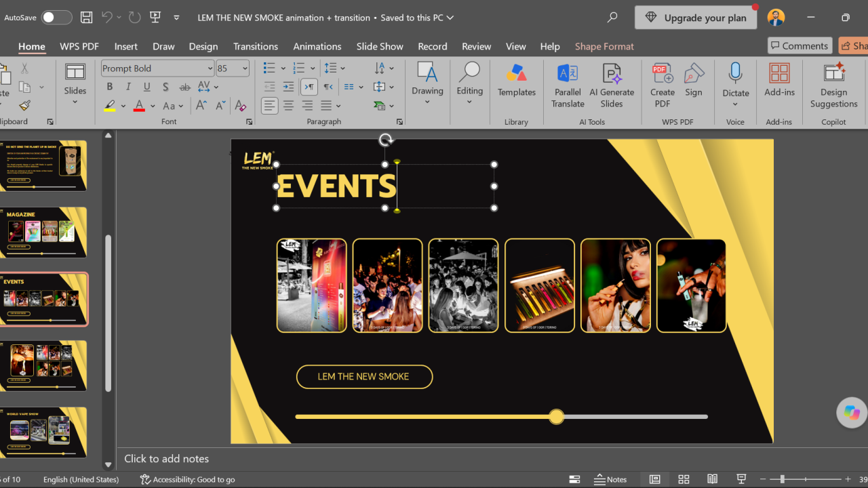The image size is (868, 488).
Task: Open the Transitions tab
Action: coord(256,46)
